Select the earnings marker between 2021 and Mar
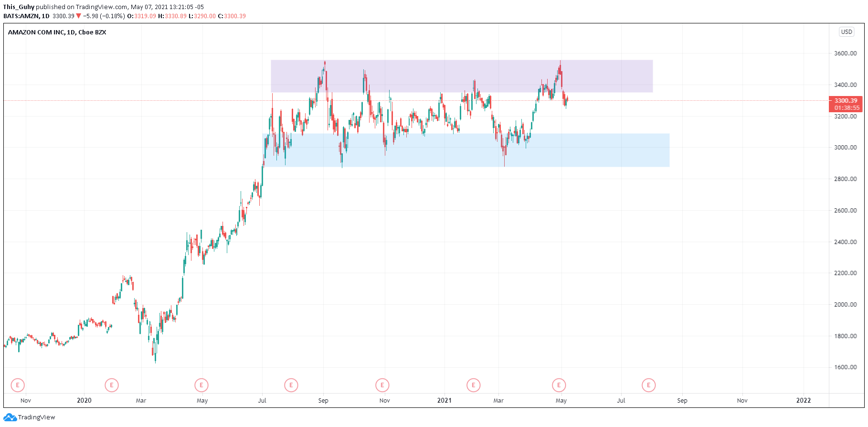 (473, 385)
